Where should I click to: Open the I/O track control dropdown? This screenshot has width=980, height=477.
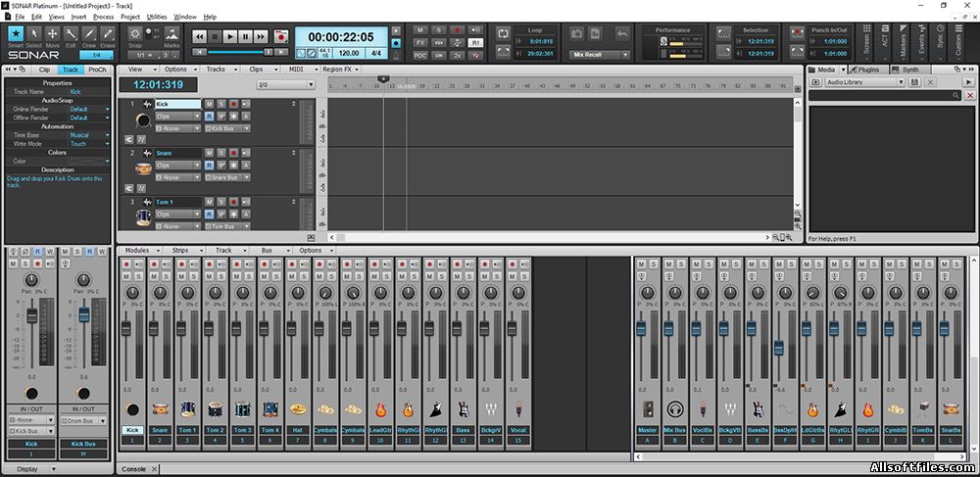click(x=285, y=85)
